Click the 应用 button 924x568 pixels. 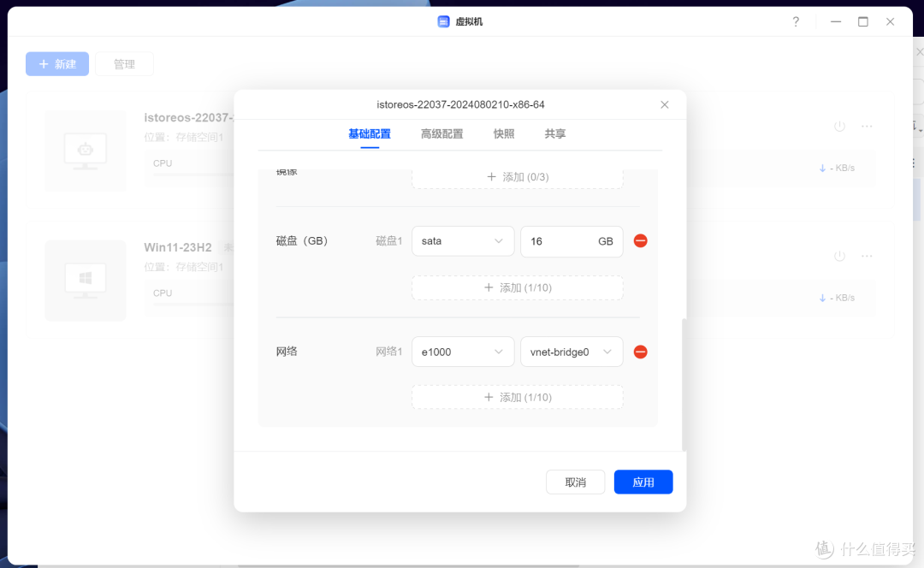[x=643, y=482]
